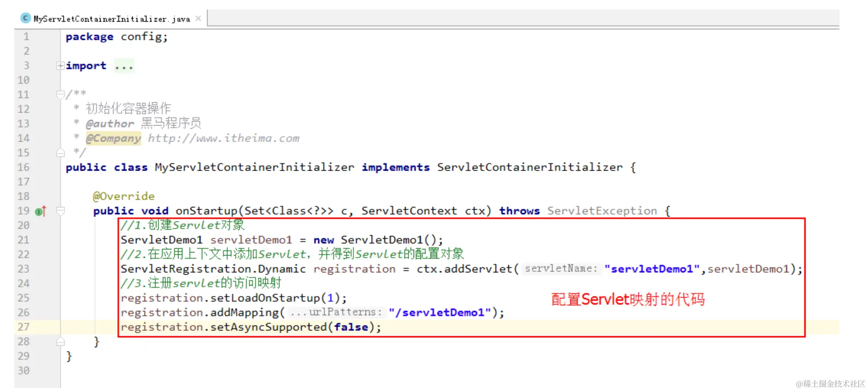Click the comment '//3.注册servlet的访问映射'
Viewport: 868px width, 391px height.
tap(201, 284)
